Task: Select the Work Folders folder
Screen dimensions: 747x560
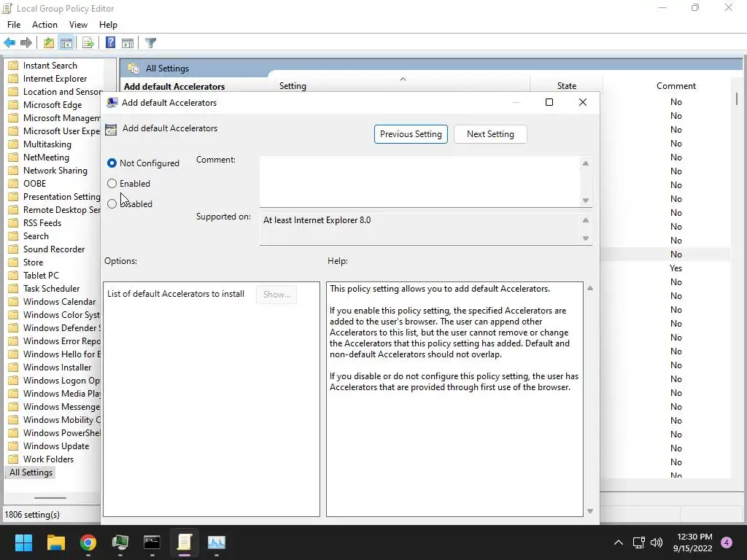Action: (x=48, y=459)
